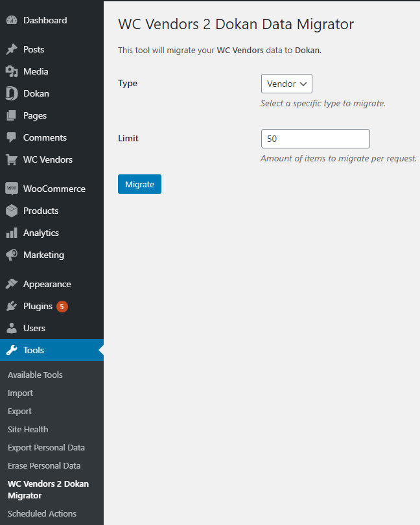This screenshot has height=525, width=420.
Task: Click the WooCommerce Woo icon
Action: pos(12,189)
